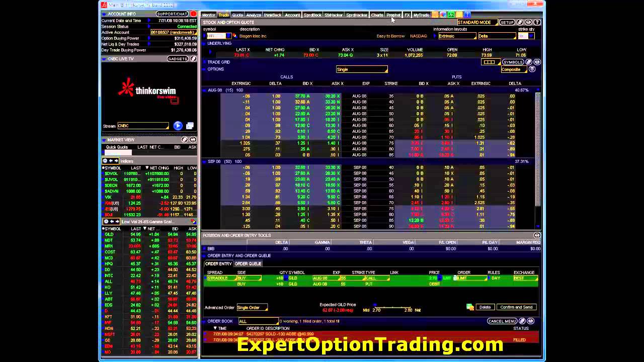Collapse the SEP 08 option series

205,161
